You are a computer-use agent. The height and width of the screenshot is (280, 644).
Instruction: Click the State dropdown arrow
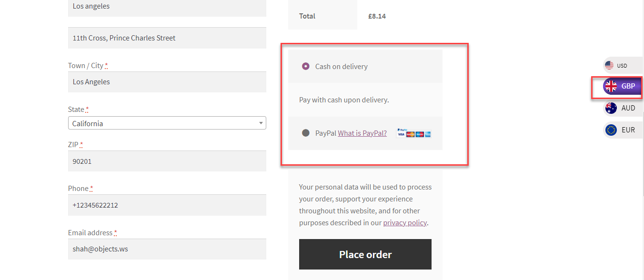coord(261,123)
